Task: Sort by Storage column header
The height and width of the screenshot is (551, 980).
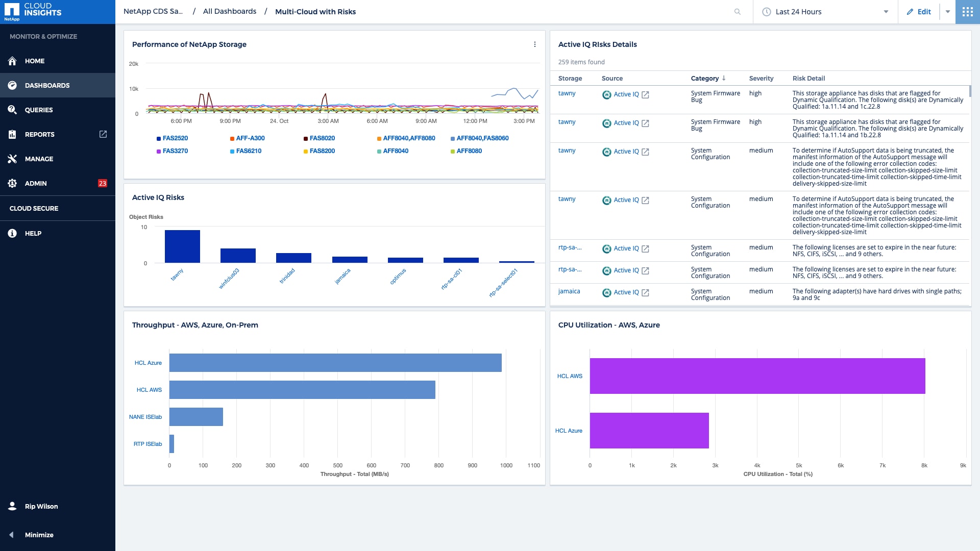Action: coord(570,79)
